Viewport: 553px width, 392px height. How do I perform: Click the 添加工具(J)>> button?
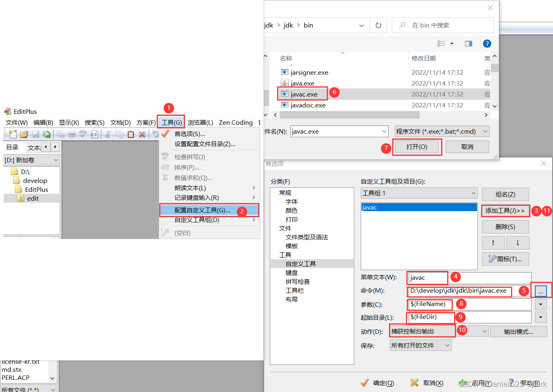(x=505, y=211)
